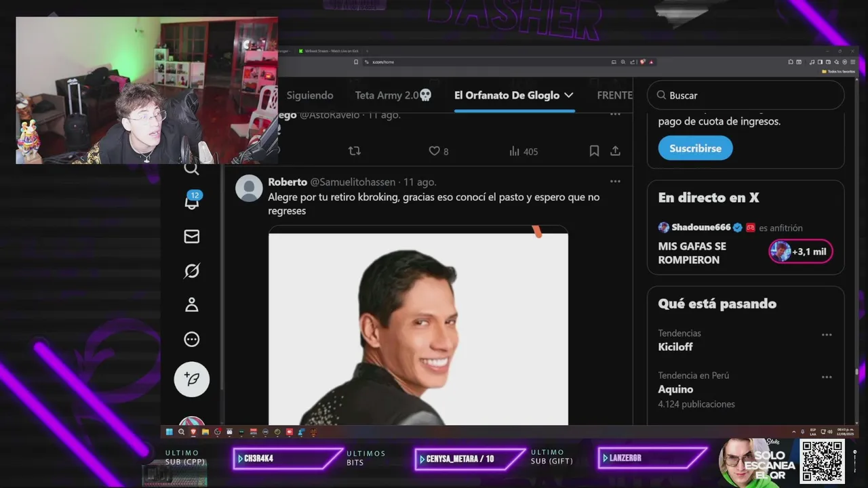Click the taskbar search icon
The image size is (868, 488).
click(x=181, y=432)
